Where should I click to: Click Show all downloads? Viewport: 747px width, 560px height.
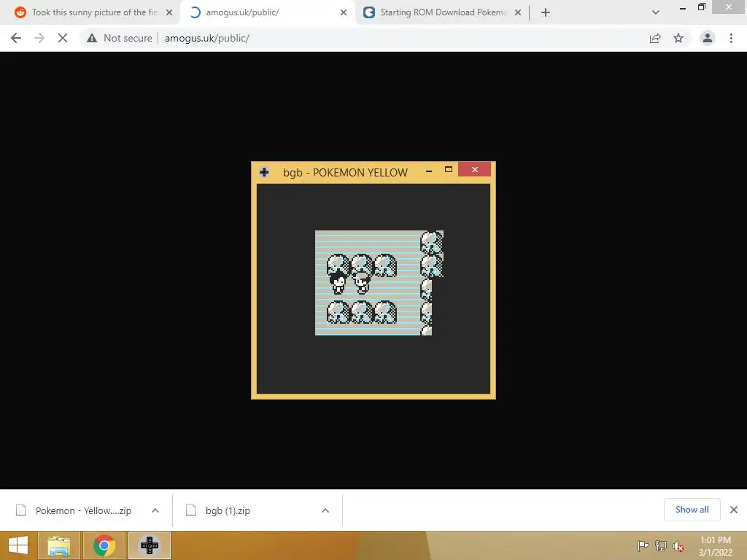pos(692,510)
